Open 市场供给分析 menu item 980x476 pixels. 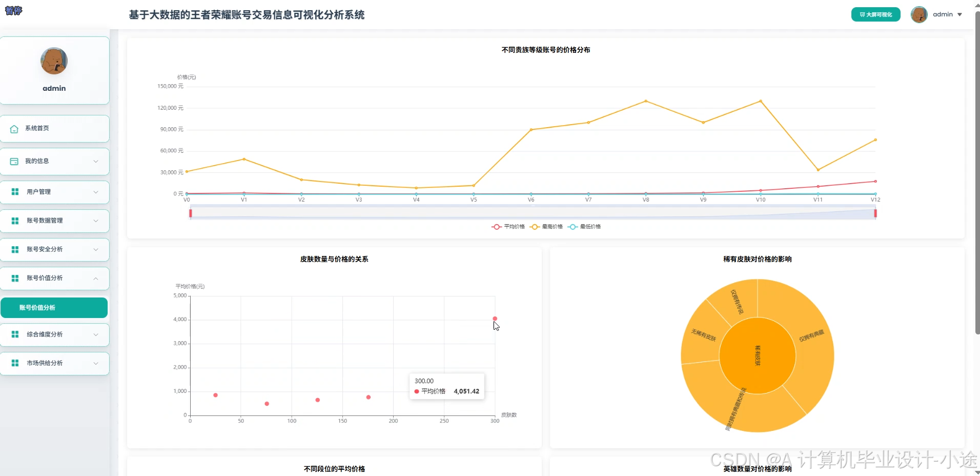tap(54, 364)
